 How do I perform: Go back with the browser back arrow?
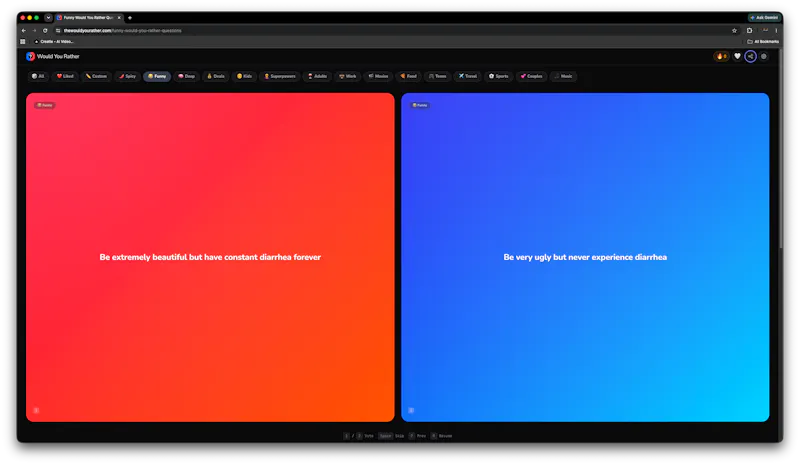coord(23,31)
